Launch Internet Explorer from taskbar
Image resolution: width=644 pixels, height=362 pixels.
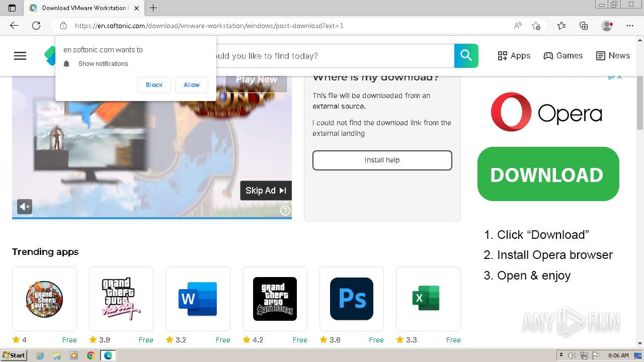click(40, 355)
